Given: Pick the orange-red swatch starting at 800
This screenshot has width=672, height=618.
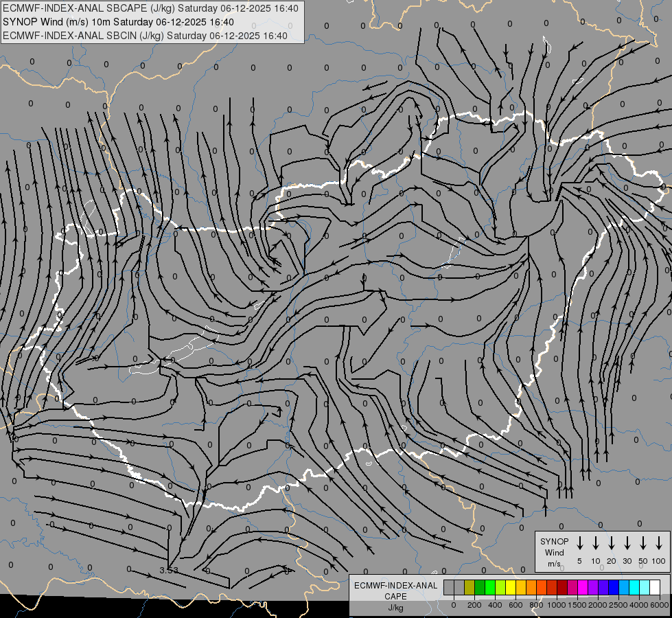Looking at the screenshot, I should (542, 587).
